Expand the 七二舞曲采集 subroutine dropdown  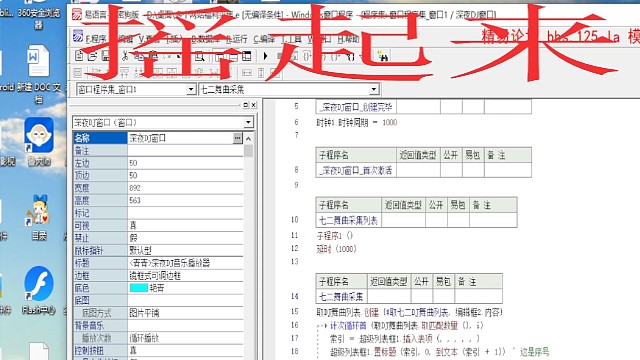pos(373,89)
